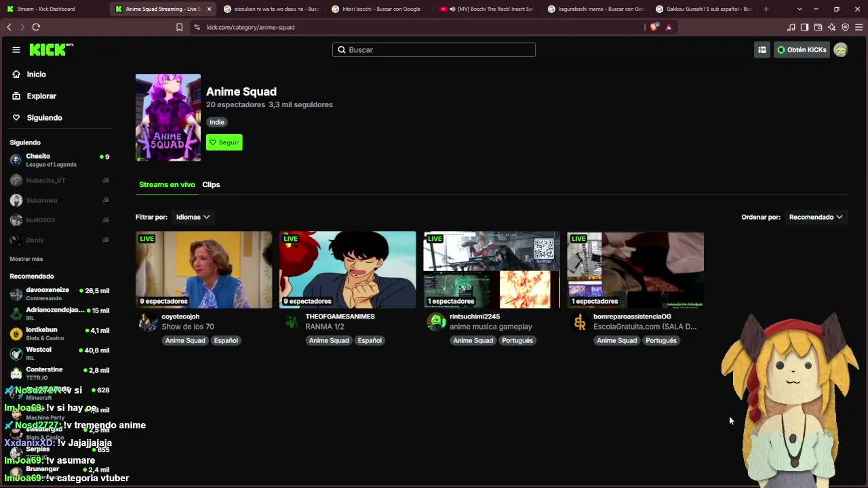
Task: Open Adrianozendejas in the Recomendado list
Action: point(60,313)
